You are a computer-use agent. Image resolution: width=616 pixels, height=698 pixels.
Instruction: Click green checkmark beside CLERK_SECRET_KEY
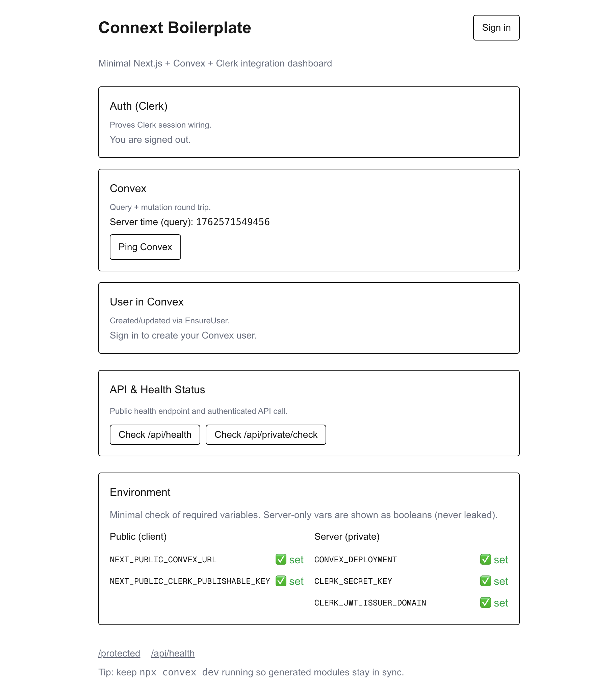click(x=485, y=581)
